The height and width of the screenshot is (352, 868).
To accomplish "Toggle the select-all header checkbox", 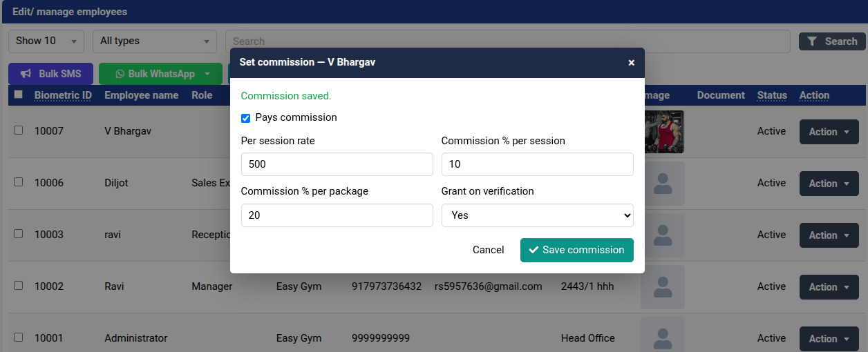I will click(19, 95).
